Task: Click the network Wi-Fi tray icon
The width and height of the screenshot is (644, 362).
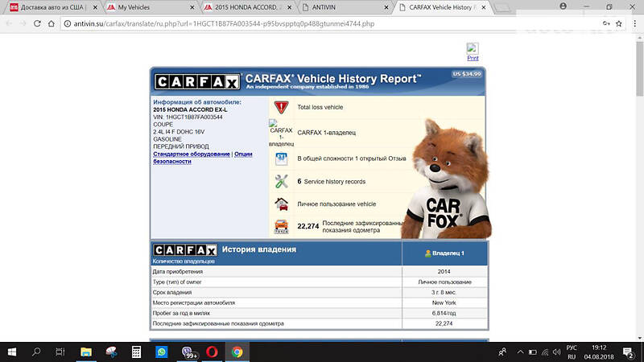Action: (x=545, y=352)
